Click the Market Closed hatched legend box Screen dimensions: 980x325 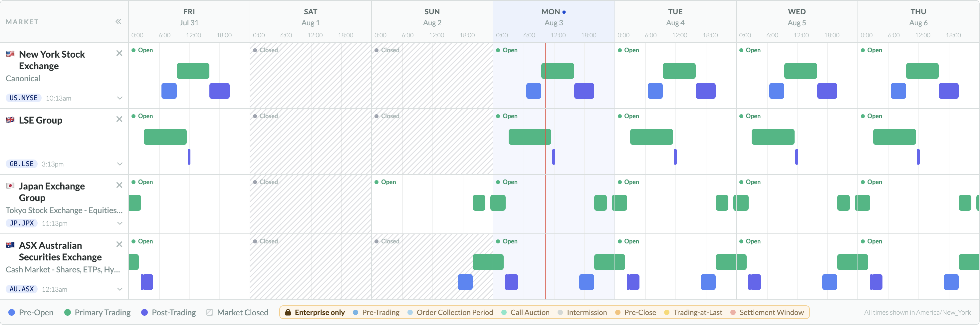click(210, 312)
